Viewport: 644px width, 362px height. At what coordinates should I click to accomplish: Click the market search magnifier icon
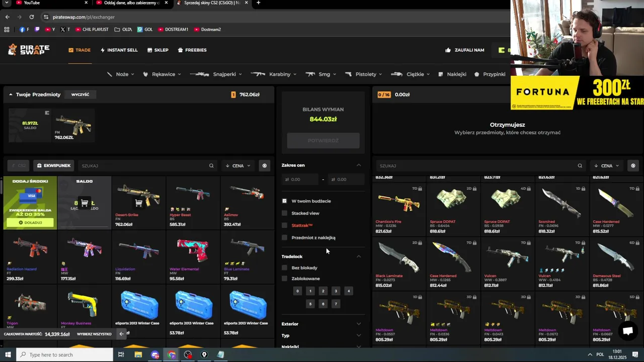580,165
